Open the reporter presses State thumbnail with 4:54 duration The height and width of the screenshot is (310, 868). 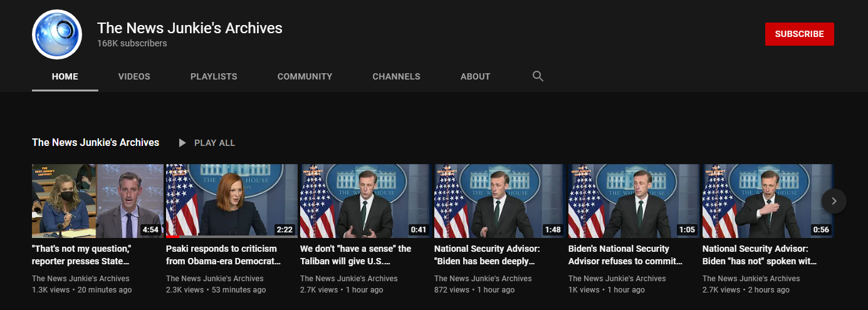tap(98, 201)
